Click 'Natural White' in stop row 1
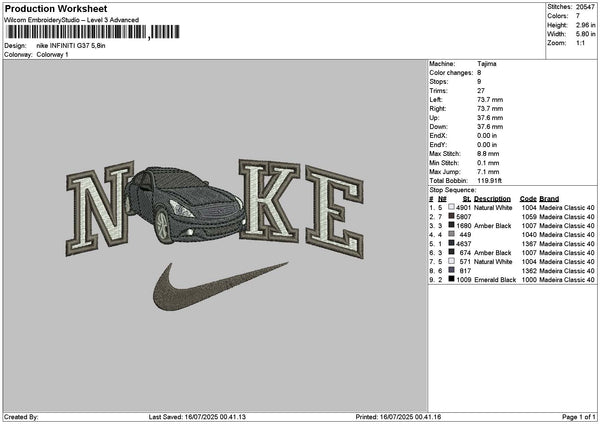Screen dimensions: 600x424 coord(493,208)
